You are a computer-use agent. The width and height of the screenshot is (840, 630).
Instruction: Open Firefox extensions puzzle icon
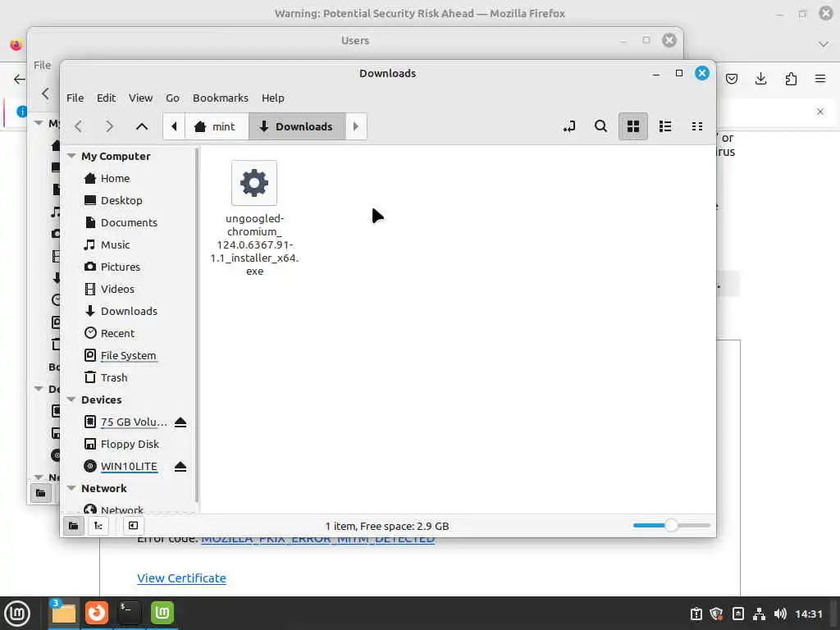[x=791, y=80]
